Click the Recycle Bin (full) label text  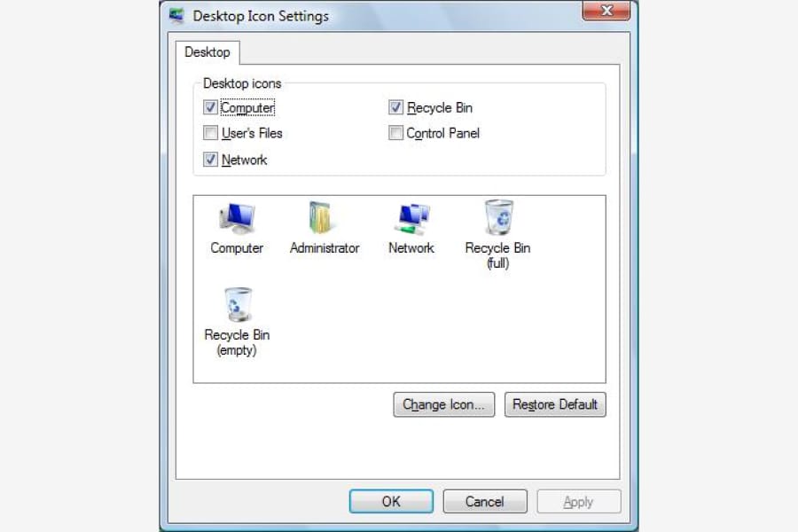click(x=497, y=255)
